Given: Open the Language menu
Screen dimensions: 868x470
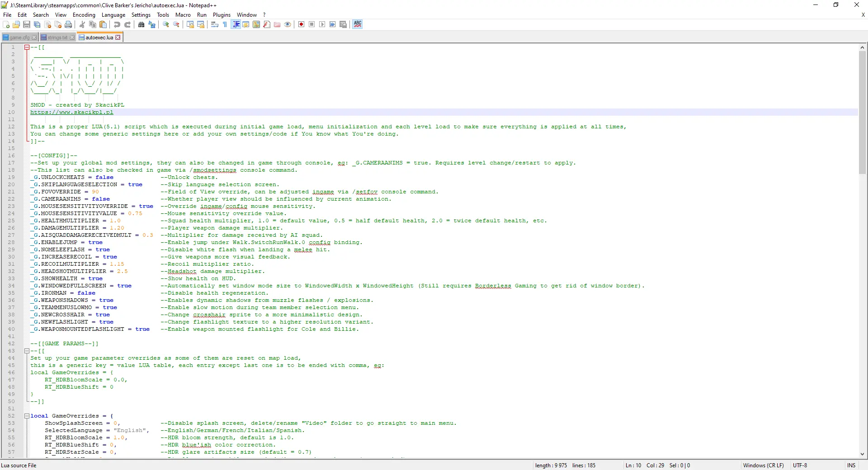Looking at the screenshot, I should pyautogui.click(x=113, y=15).
